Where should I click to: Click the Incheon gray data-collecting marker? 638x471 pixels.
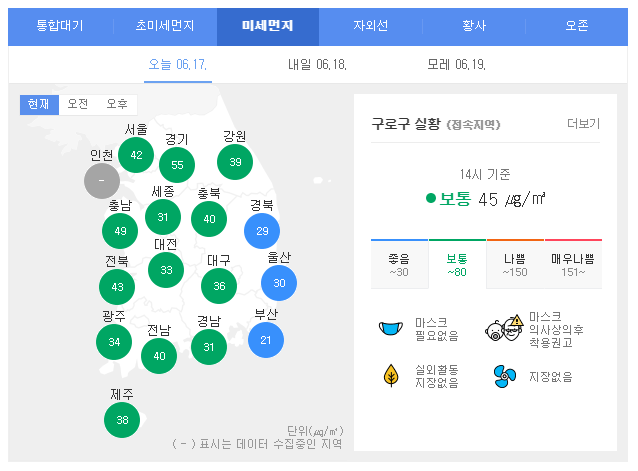(x=101, y=181)
